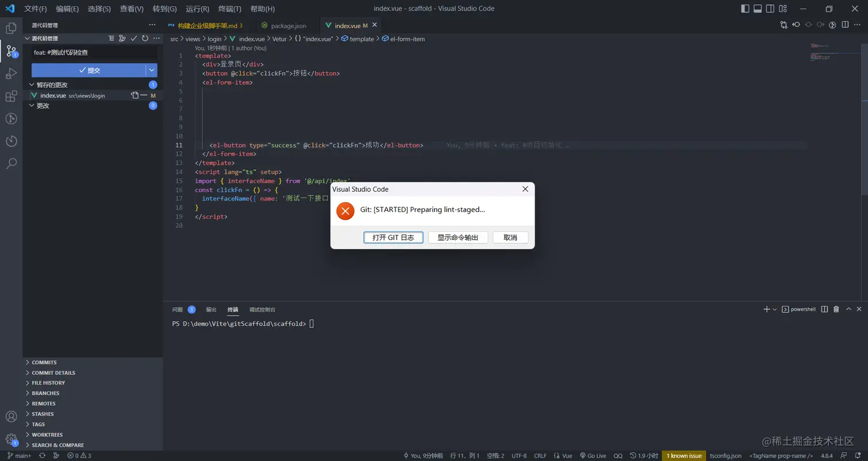Select the staged index.vue file row

coord(93,95)
